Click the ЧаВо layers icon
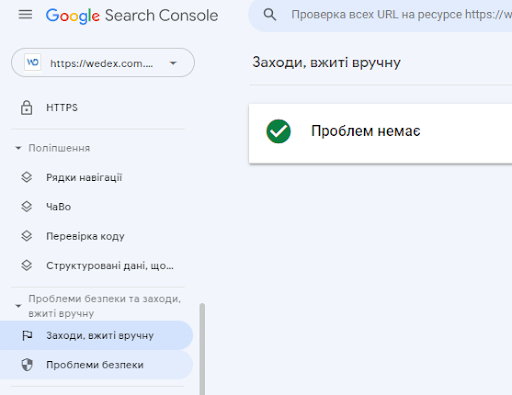Screen dimensions: 512x395 pyautogui.click(x=27, y=207)
